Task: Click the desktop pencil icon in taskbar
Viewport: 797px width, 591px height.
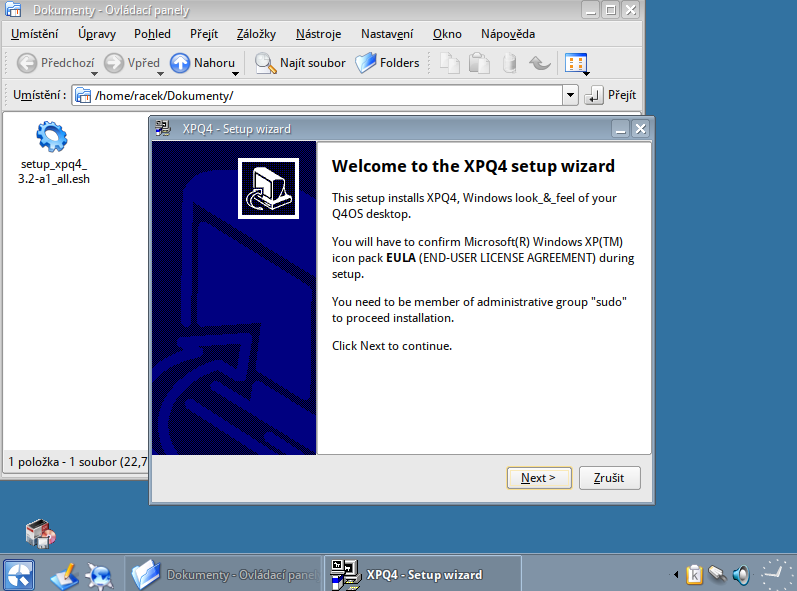Action: click(65, 575)
